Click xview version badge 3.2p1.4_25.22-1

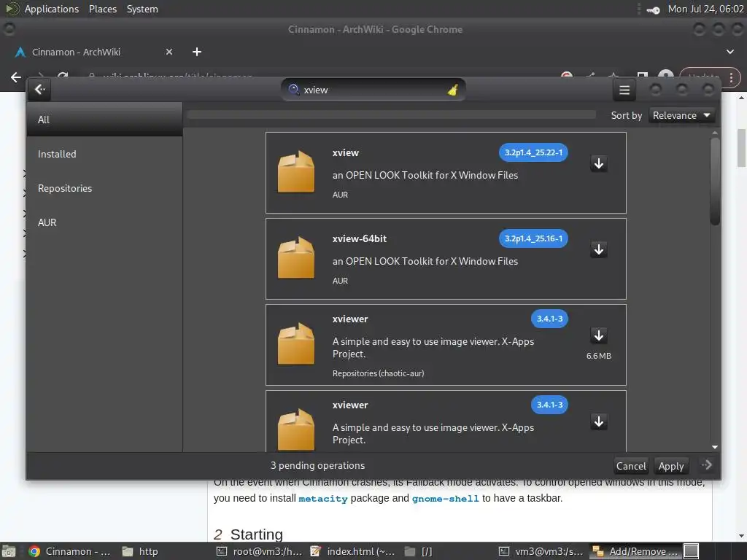point(533,152)
